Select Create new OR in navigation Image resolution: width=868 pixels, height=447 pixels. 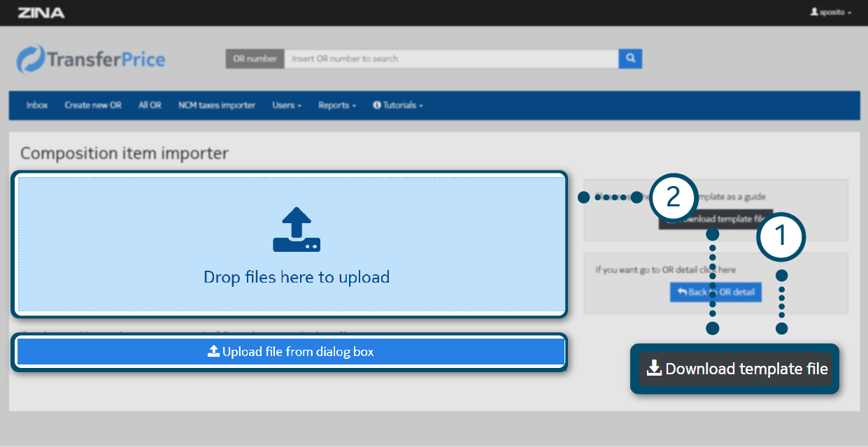click(x=93, y=106)
